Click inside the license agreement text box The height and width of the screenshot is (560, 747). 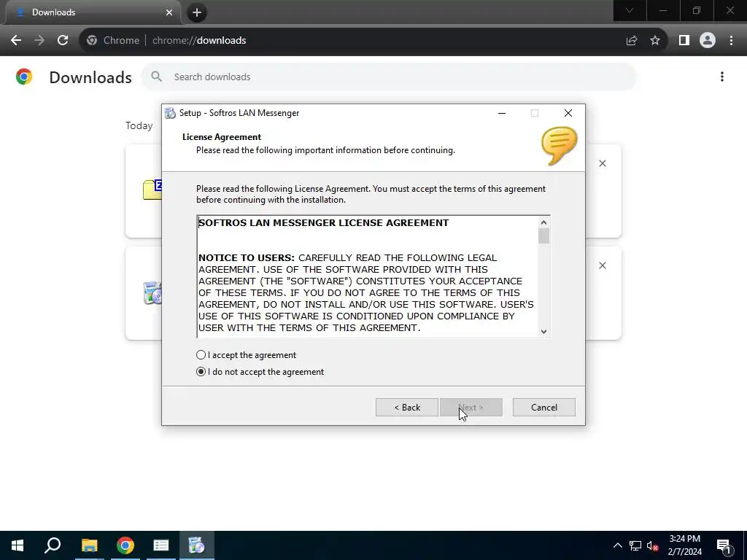(x=368, y=276)
